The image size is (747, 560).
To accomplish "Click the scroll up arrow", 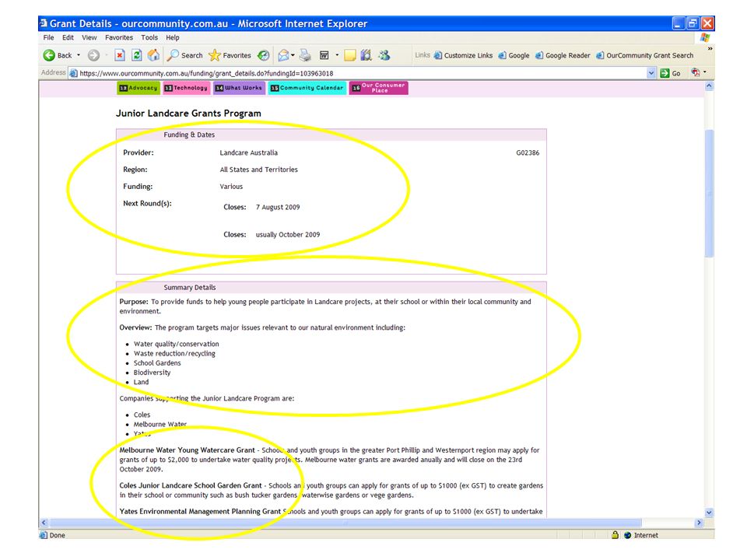I will (x=709, y=86).
